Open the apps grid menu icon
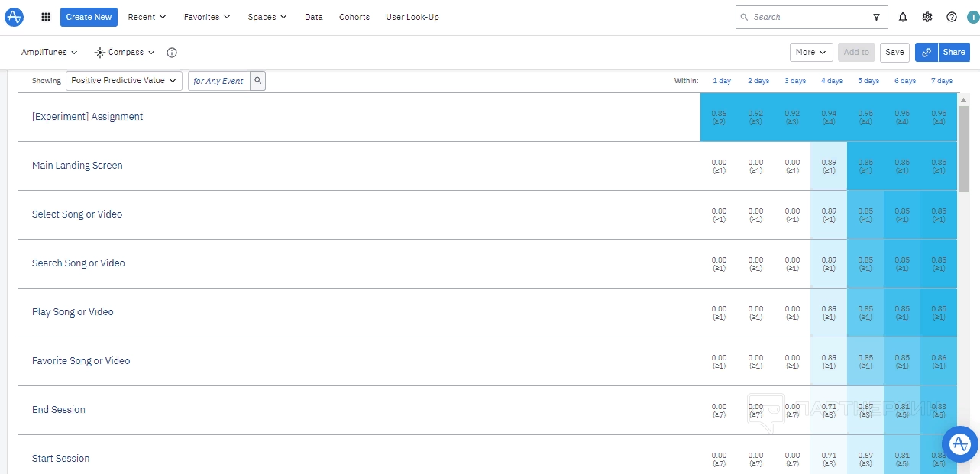This screenshot has height=474, width=980. tap(46, 17)
